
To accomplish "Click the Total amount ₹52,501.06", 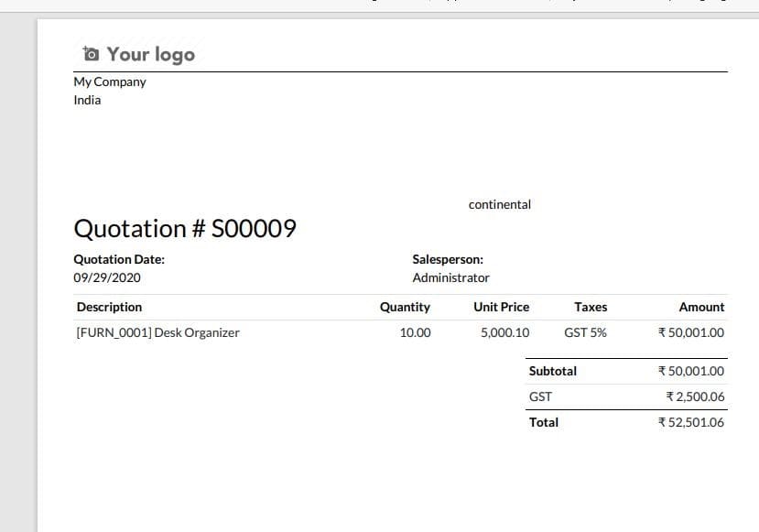I will [690, 422].
